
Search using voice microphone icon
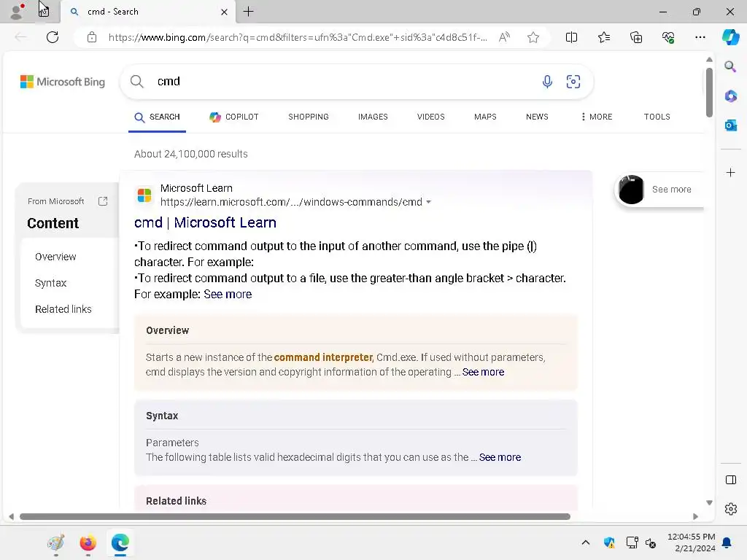tap(547, 82)
